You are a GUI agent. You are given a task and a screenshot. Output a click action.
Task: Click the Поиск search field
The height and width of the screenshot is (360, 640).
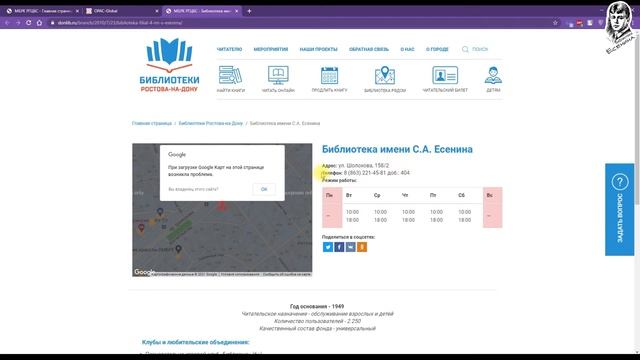(x=480, y=49)
